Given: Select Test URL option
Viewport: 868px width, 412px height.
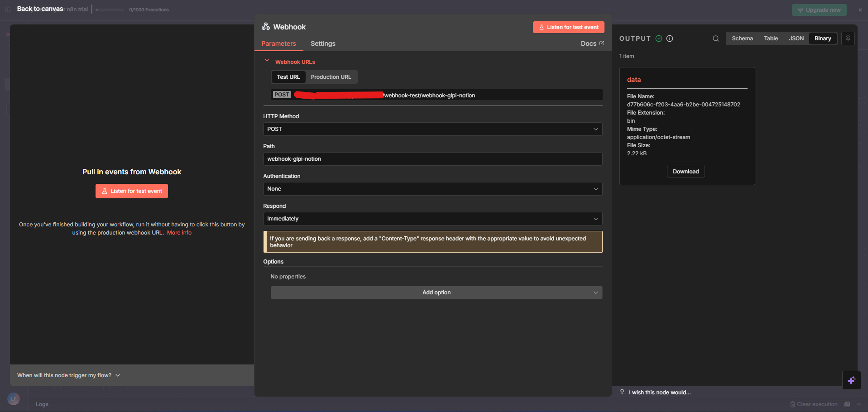Looking at the screenshot, I should 288,77.
